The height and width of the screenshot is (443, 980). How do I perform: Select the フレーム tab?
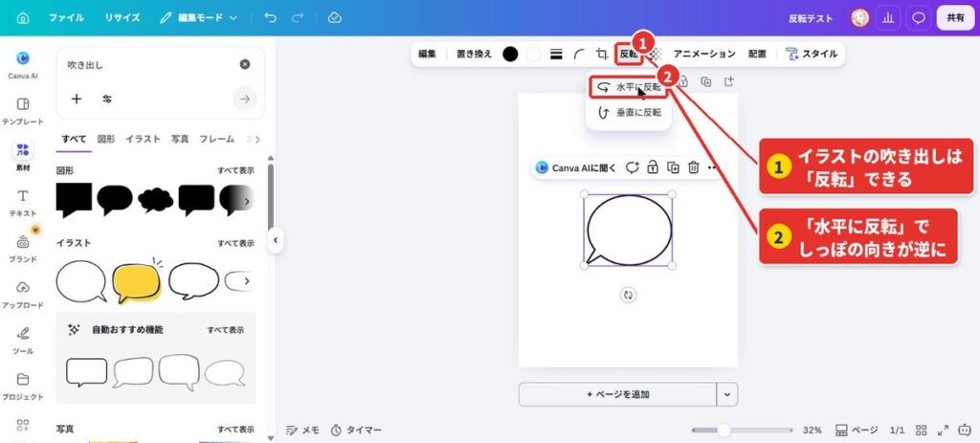tap(217, 139)
